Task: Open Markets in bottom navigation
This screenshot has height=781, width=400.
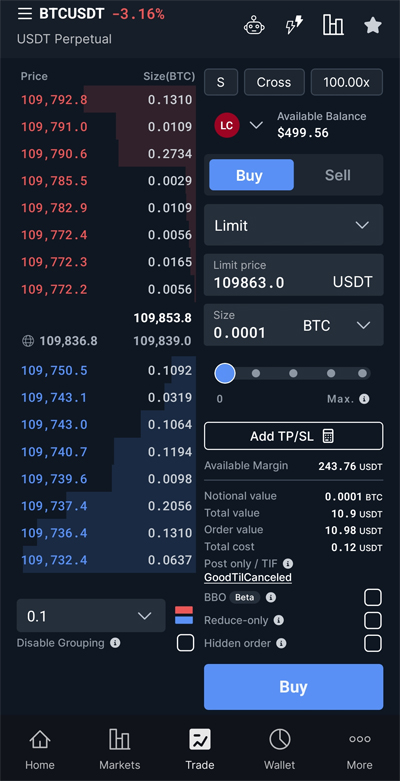Action: coord(120,749)
